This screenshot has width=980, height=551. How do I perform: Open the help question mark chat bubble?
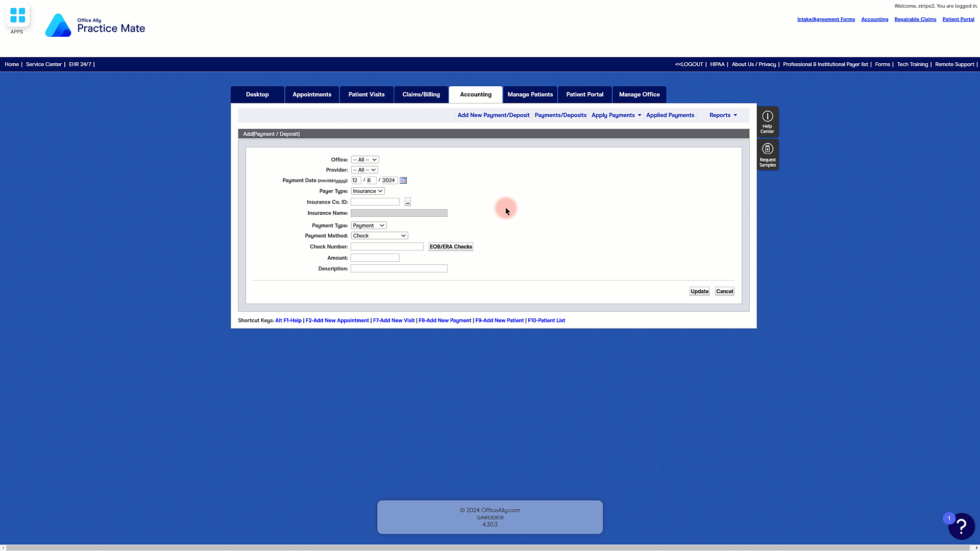[961, 526]
